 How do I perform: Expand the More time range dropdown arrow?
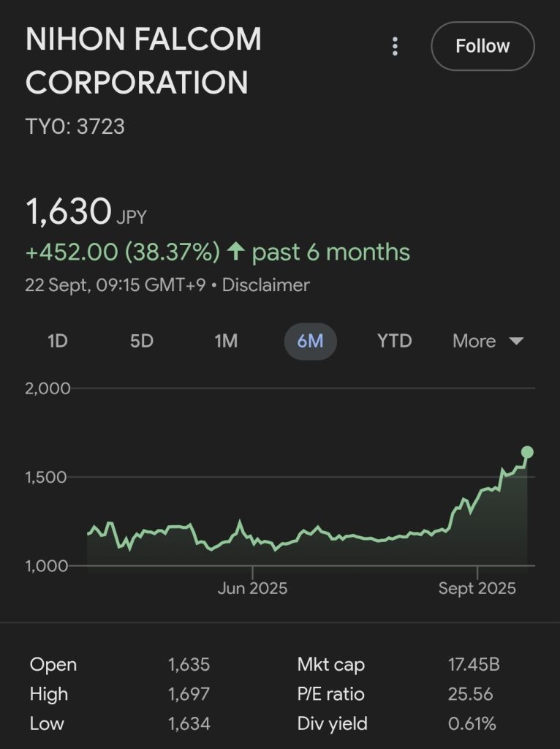tap(517, 341)
